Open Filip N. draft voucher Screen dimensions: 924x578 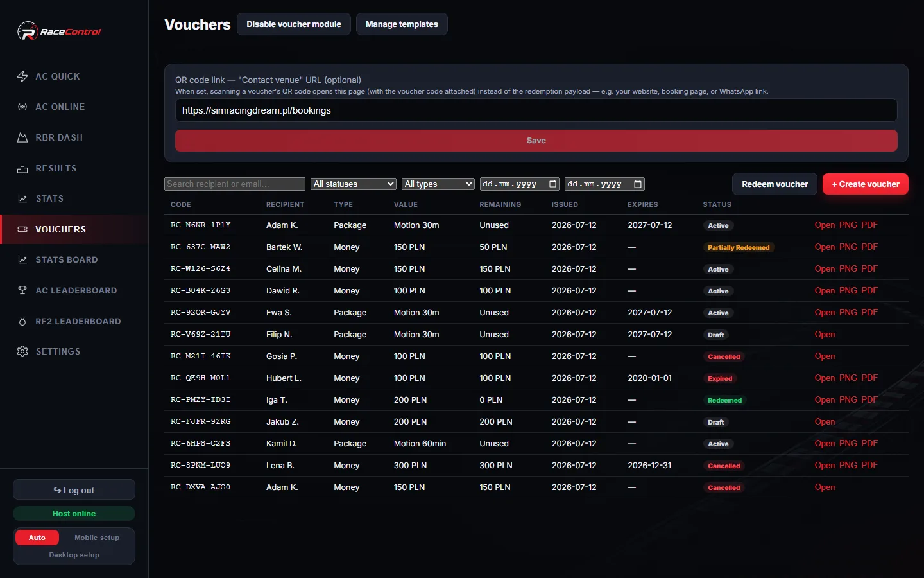825,334
